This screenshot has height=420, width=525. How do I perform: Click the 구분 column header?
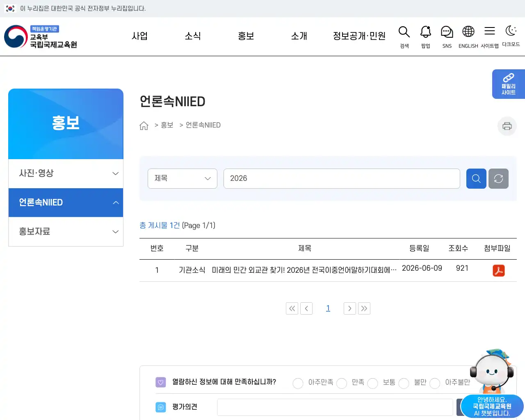point(192,249)
